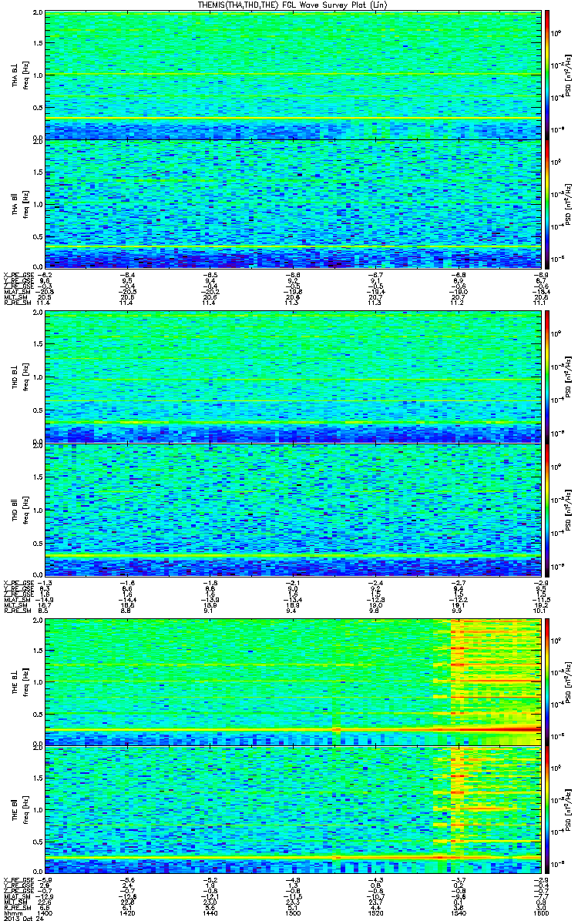This screenshot has width=578, height=924.
Task: Click the THE B-perpendicular spectrogram panel
Action: [292, 681]
